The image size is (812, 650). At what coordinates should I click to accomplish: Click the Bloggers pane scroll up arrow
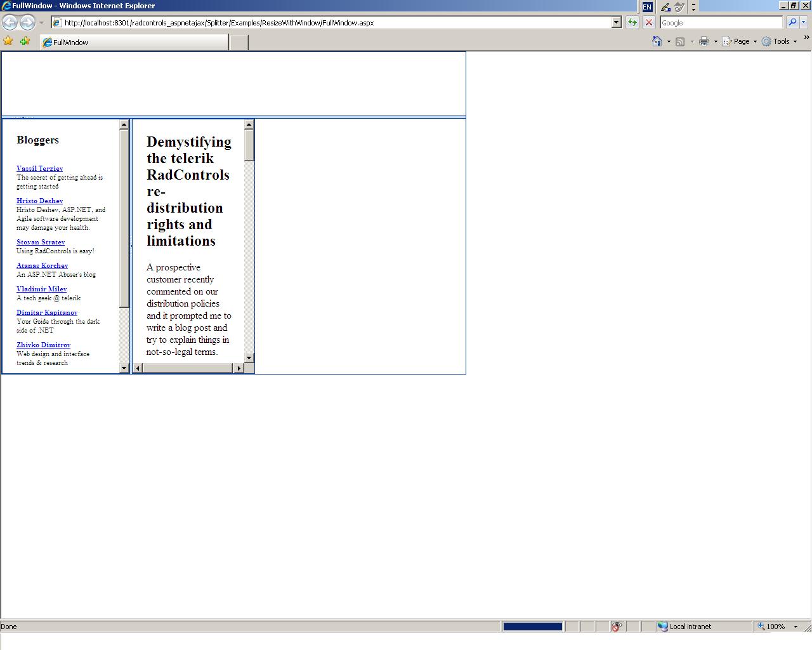click(x=124, y=124)
